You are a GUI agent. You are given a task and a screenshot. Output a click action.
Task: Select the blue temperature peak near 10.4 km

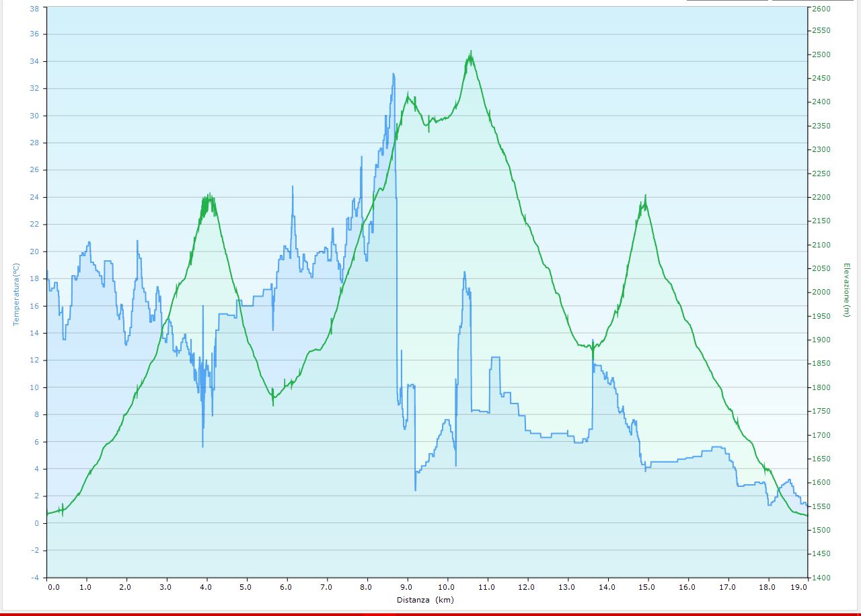tap(464, 273)
